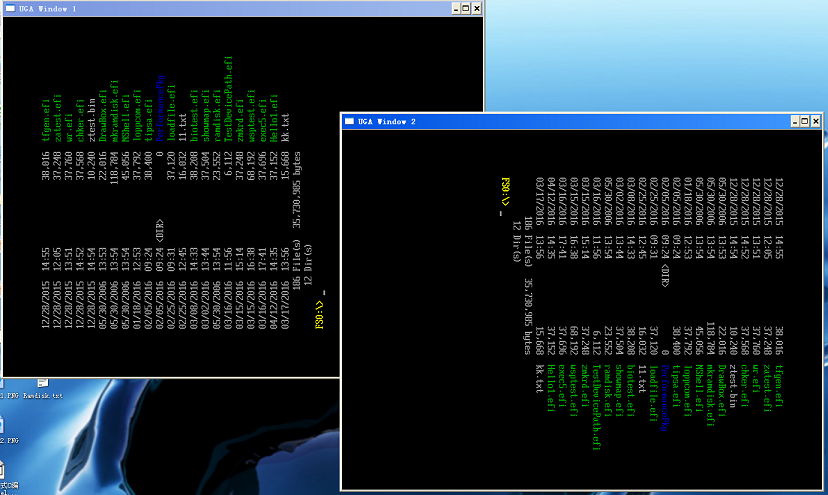The height and width of the screenshot is (495, 828).
Task: Click the 35,730,985 bytes total in Window 1
Action: pyautogui.click(x=297, y=190)
